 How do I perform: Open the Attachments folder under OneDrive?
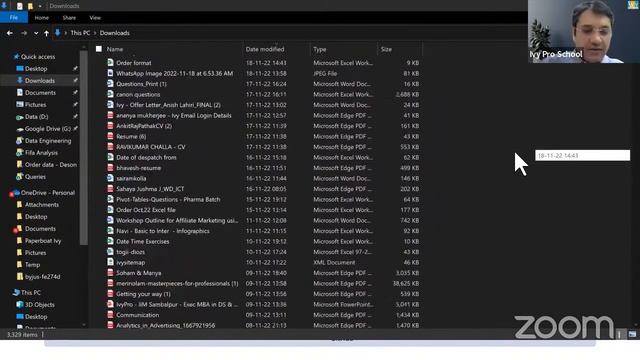click(x=42, y=204)
